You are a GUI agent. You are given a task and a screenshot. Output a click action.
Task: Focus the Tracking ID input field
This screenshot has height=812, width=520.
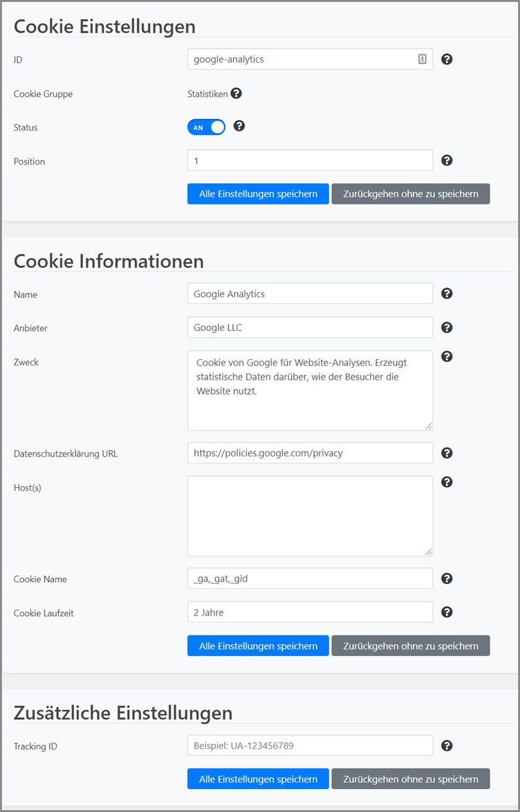(x=310, y=746)
